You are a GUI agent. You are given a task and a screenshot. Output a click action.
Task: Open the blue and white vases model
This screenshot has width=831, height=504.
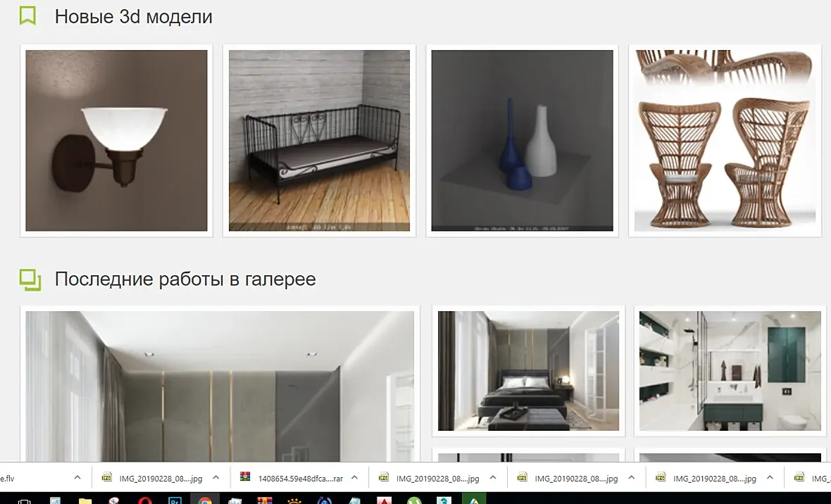[x=522, y=141]
